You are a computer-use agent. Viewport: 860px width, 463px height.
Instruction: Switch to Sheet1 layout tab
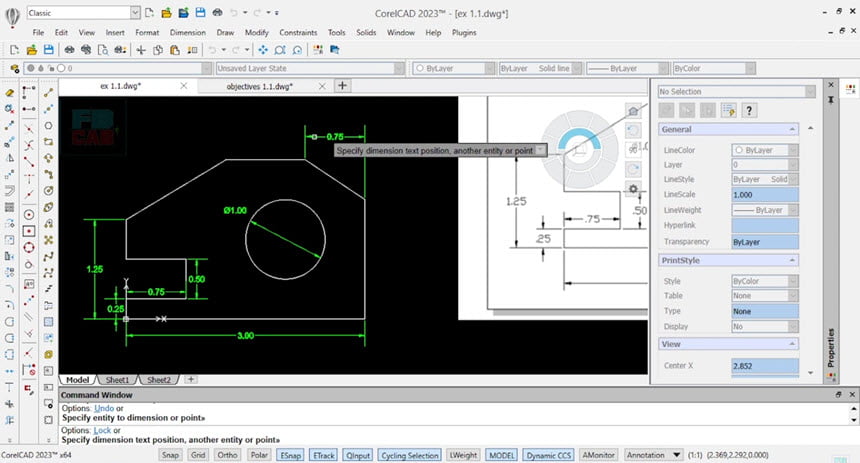click(x=117, y=380)
